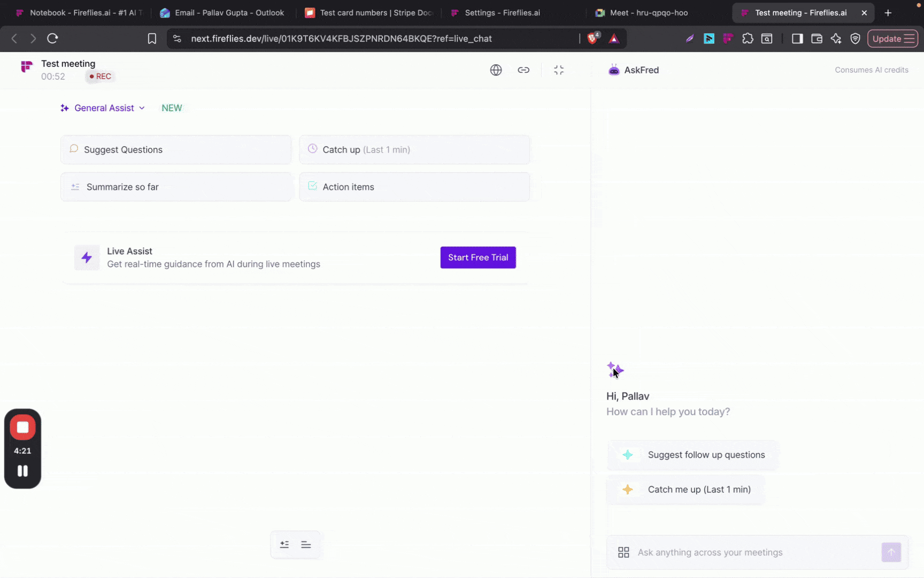
Task: Stop recording with the red stop button
Action: 22,427
